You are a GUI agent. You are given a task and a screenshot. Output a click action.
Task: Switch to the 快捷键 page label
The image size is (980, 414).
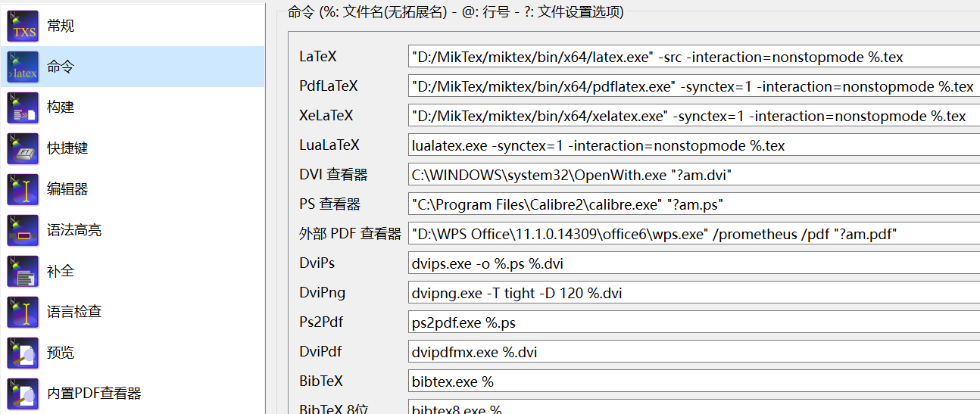click(67, 148)
